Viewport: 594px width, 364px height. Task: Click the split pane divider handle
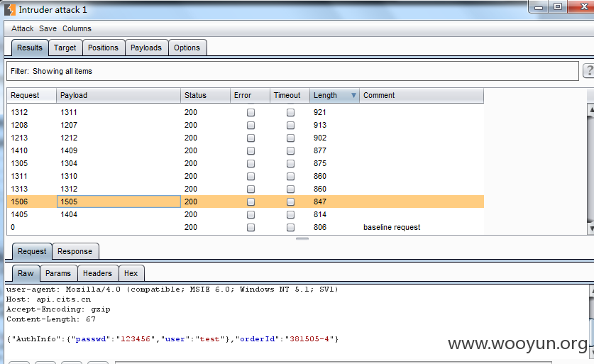click(x=302, y=238)
